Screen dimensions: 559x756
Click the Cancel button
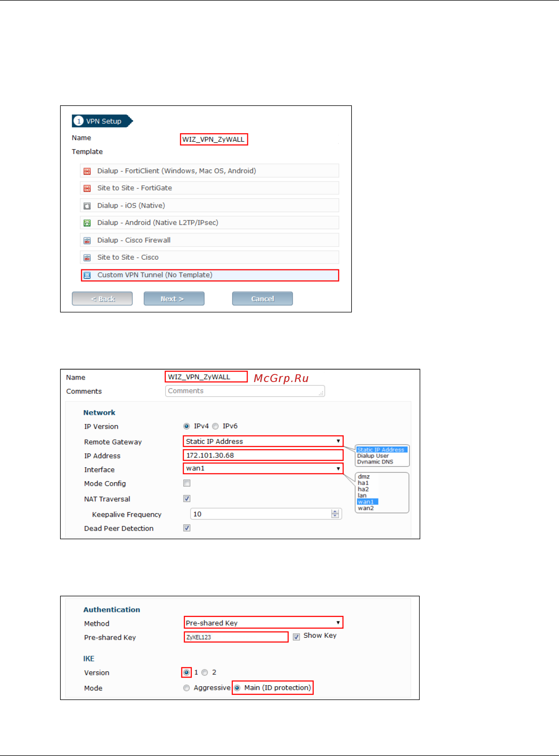pos(262,299)
